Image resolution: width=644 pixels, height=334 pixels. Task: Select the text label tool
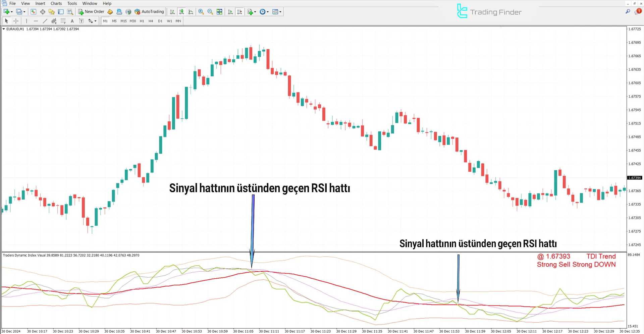point(81,21)
